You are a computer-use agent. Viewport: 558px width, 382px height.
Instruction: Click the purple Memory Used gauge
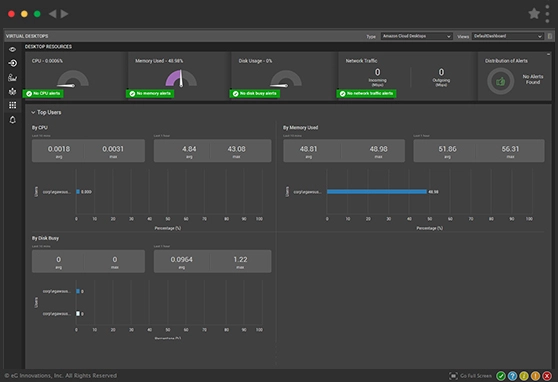(181, 78)
